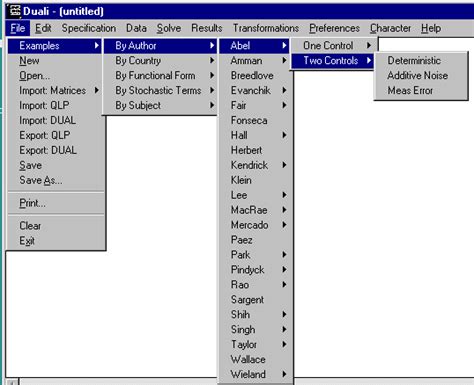Viewport: 474px width, 385px height.
Task: Expand the MacRae author submenu
Action: pyautogui.click(x=256, y=210)
